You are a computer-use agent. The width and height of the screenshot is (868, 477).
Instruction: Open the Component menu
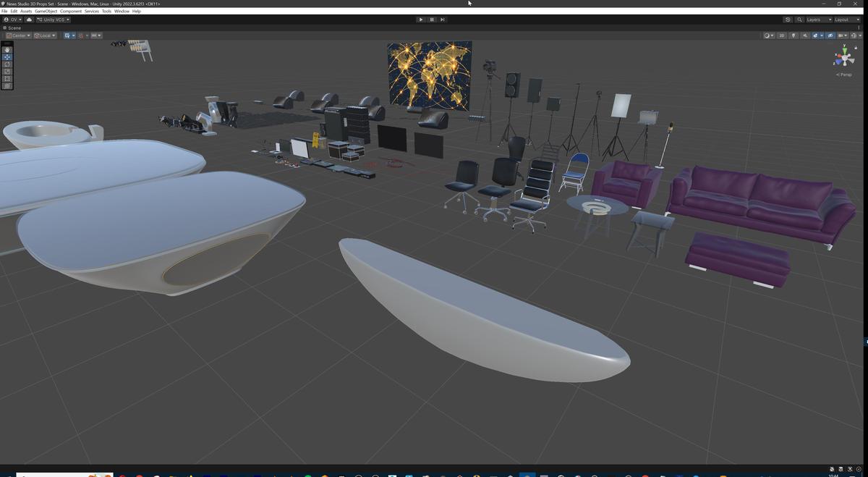coord(71,12)
